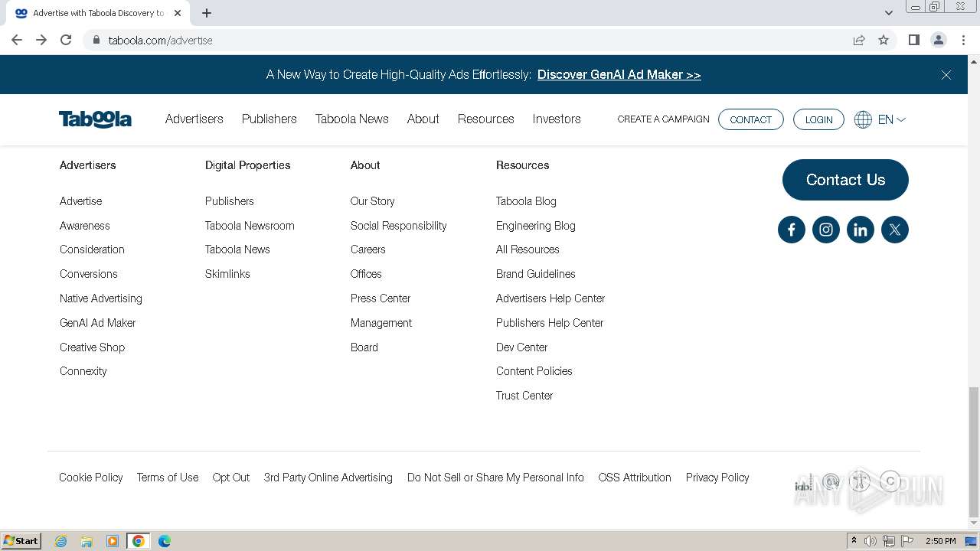Open the Windows Start menu
The width and height of the screenshot is (980, 551).
21,541
